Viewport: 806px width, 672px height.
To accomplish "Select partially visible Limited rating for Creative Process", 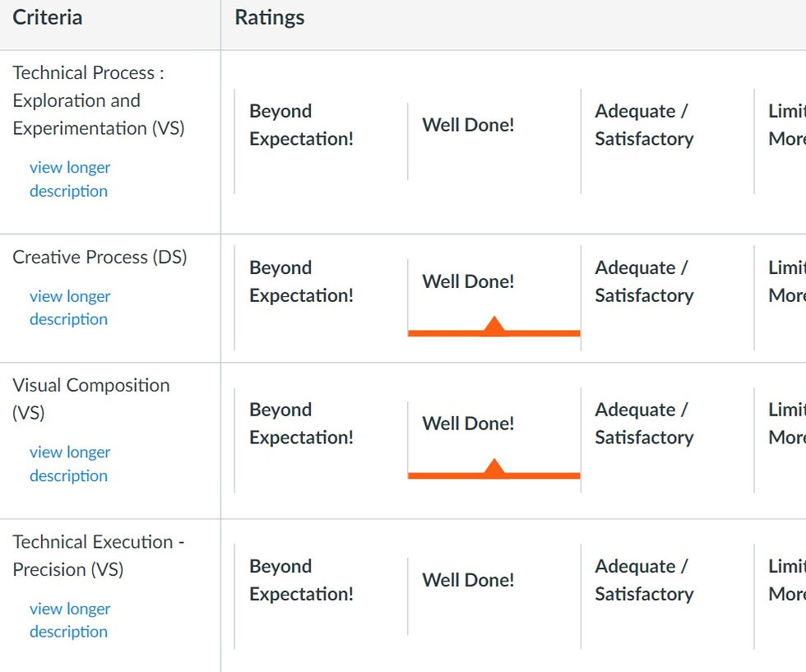I will 787,281.
